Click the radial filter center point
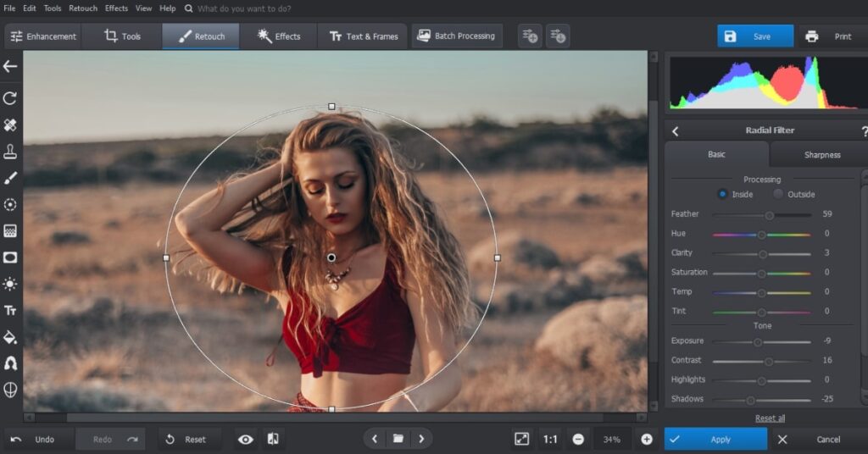This screenshot has width=868, height=454. tap(331, 257)
